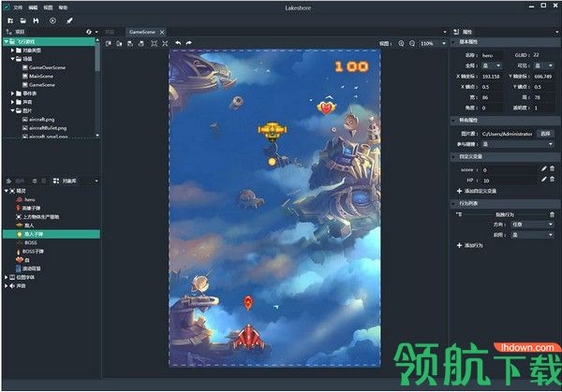Viewport: 562px width, 392px height.
Task: Click the project tree vertical scrollbar
Action: point(97,55)
